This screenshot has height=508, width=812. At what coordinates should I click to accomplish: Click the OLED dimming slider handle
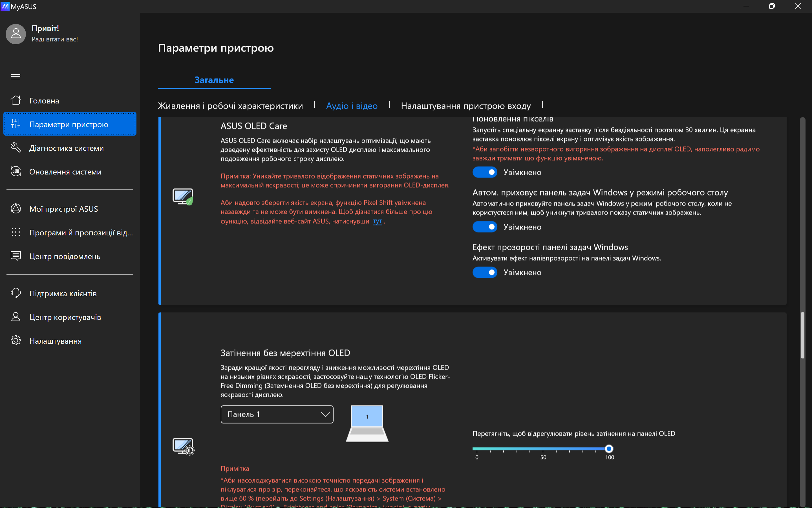tap(609, 449)
